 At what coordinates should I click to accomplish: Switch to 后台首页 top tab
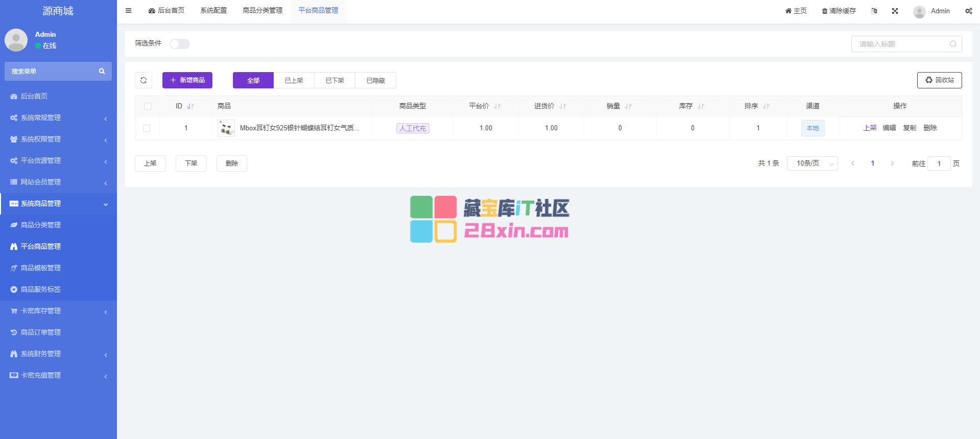click(166, 11)
